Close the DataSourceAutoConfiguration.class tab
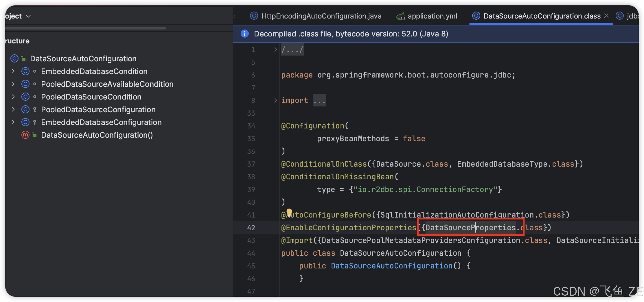The width and height of the screenshot is (644, 302). (x=607, y=16)
